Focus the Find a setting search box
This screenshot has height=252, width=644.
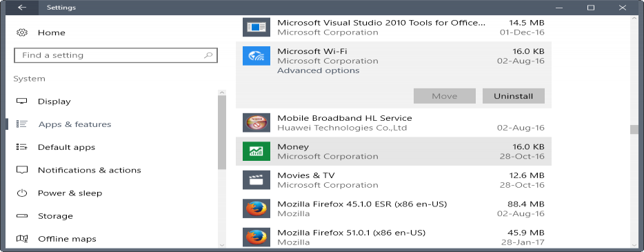[116, 55]
